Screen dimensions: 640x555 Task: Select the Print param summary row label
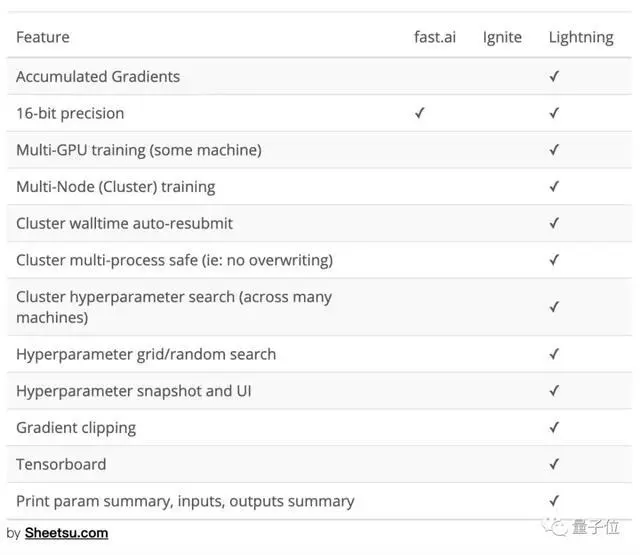pyautogui.click(x=185, y=501)
